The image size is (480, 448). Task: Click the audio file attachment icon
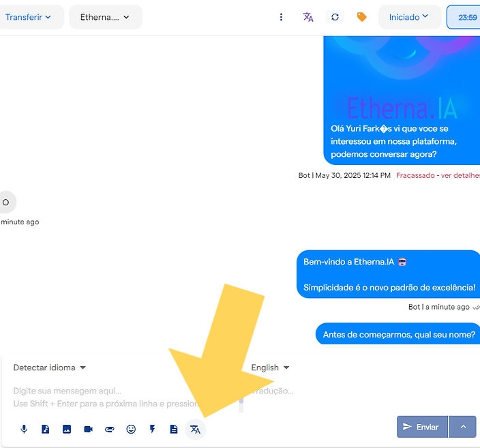pos(45,429)
